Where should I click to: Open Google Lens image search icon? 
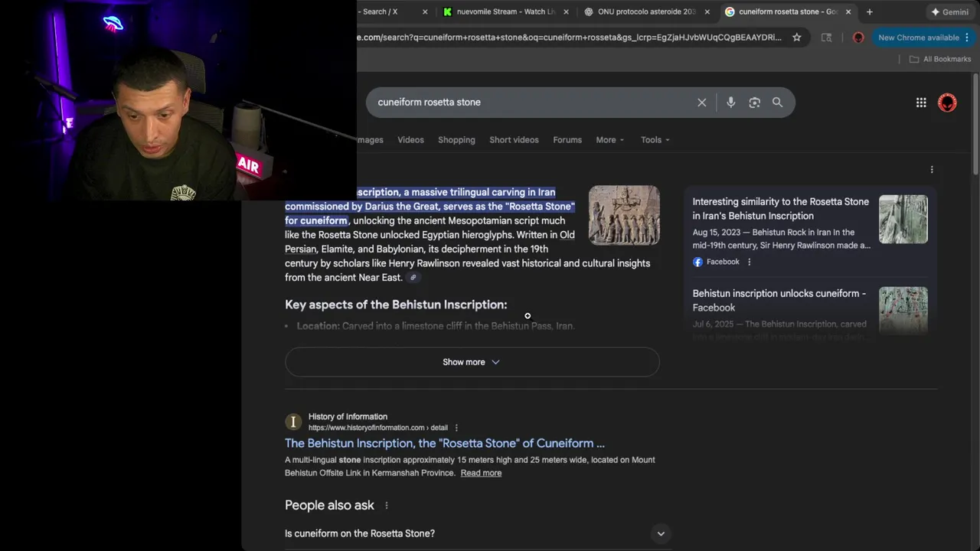[754, 103]
